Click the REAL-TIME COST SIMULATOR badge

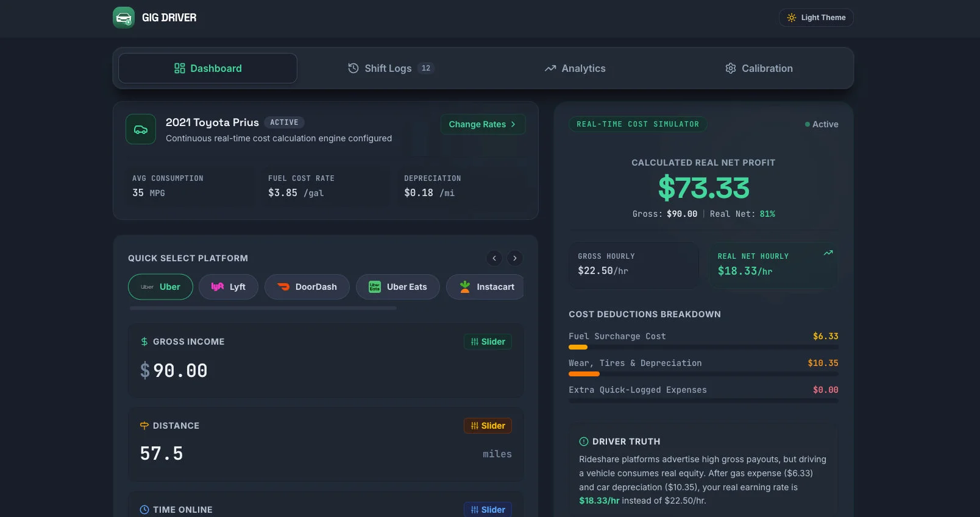pos(637,124)
